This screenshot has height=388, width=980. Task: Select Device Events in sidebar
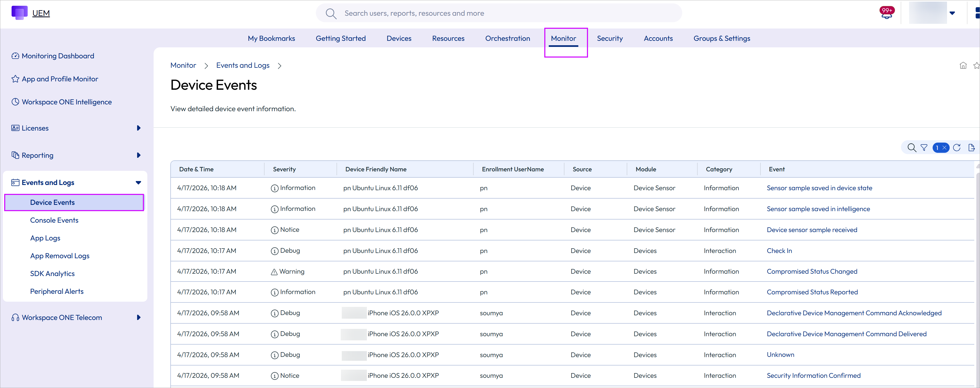click(74, 202)
